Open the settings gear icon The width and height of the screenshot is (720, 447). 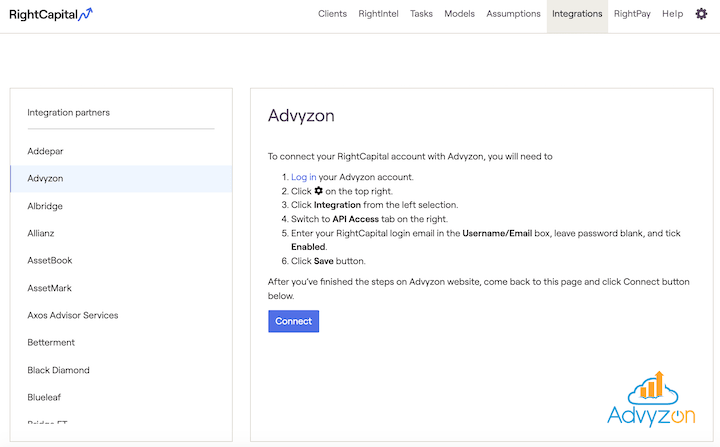click(x=701, y=14)
